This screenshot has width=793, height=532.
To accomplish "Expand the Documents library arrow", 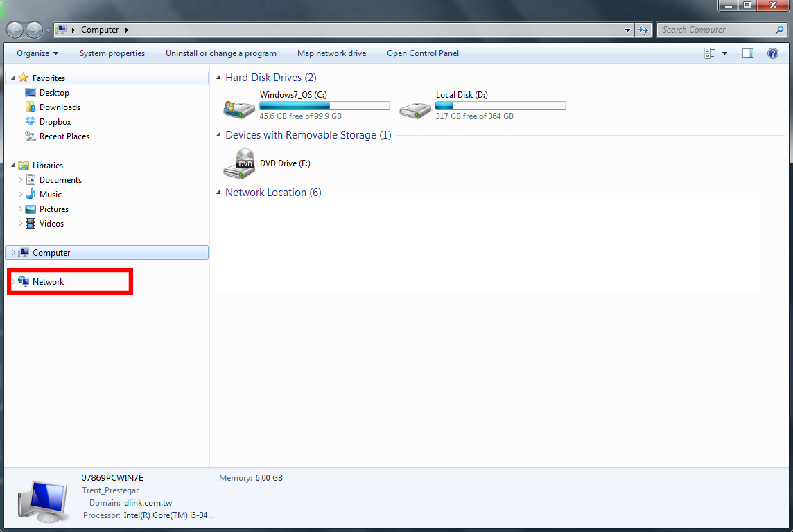I will point(21,180).
